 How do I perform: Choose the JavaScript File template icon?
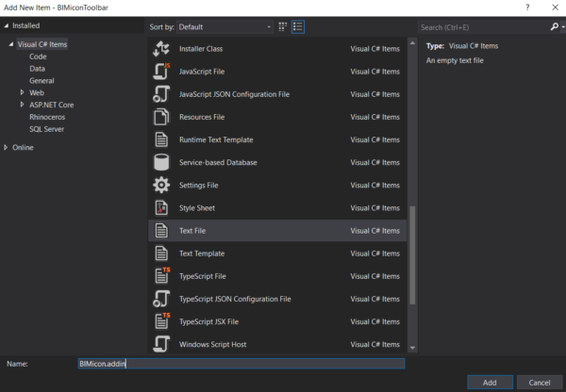tap(161, 72)
